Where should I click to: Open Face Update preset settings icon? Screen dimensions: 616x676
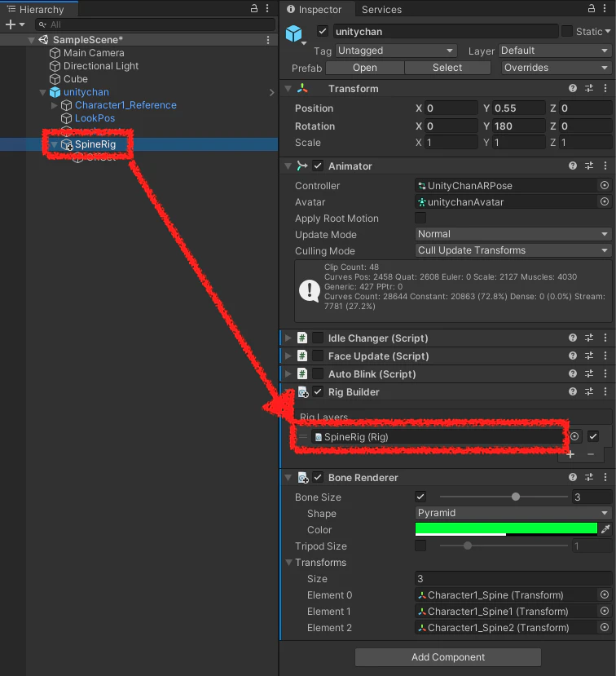tap(589, 356)
